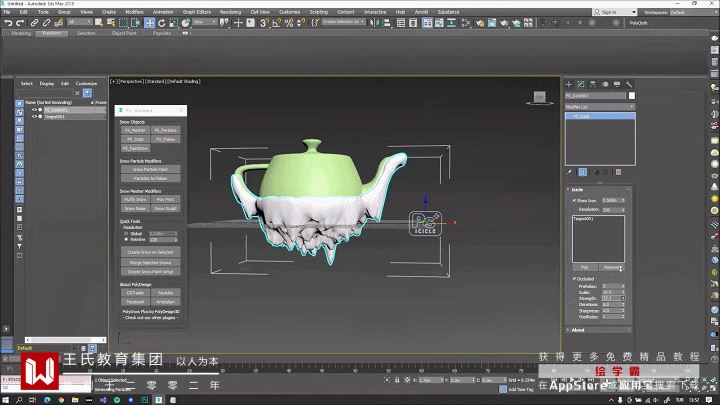The height and width of the screenshot is (405, 720).
Task: Switch to the Object Paint ribbon tab
Action: pos(124,34)
